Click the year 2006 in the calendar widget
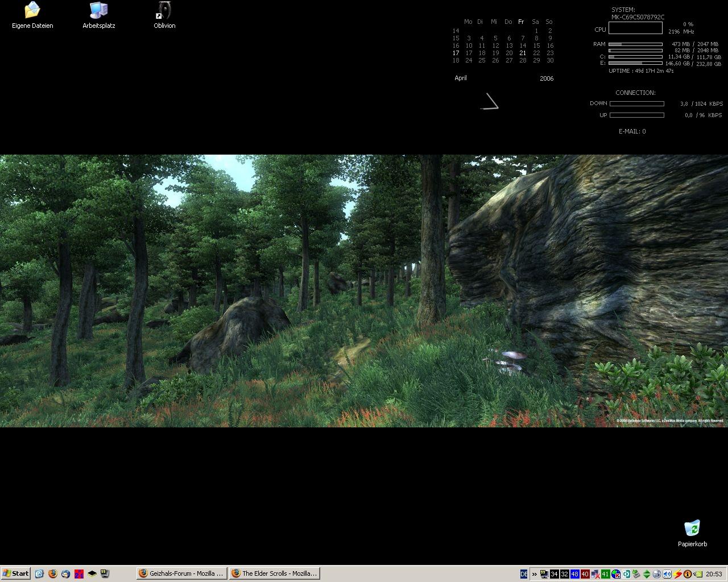This screenshot has width=728, height=582. (x=547, y=78)
